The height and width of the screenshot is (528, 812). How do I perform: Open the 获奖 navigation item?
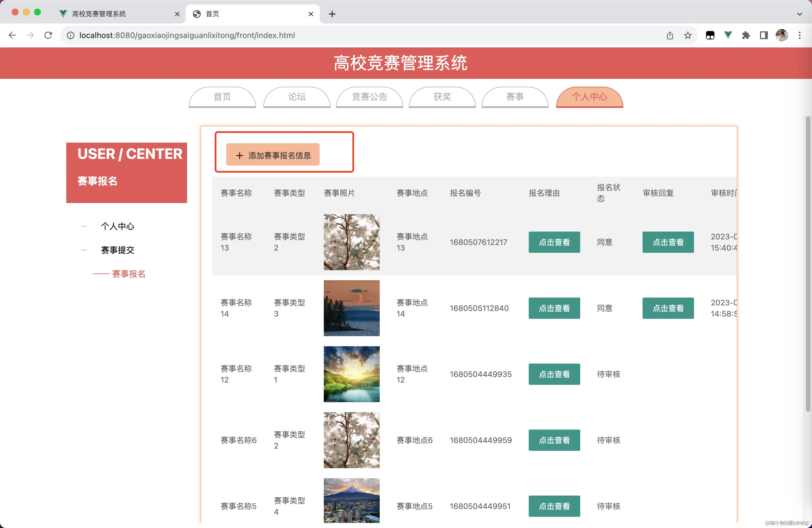click(442, 97)
